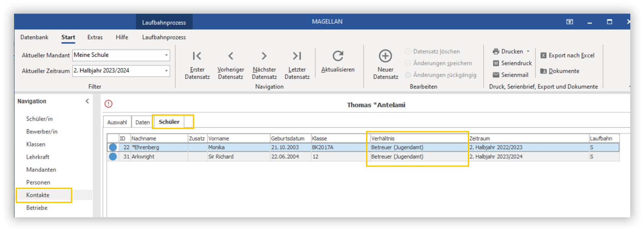
Task: Open Betriebe in navigation list
Action: 37,208
